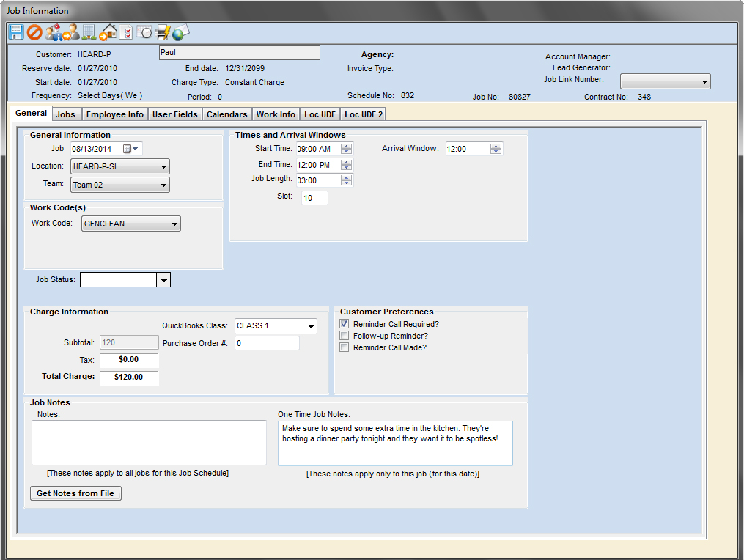This screenshot has height=560, width=744.
Task: Adjust the End Time spinner arrows
Action: 347,165
